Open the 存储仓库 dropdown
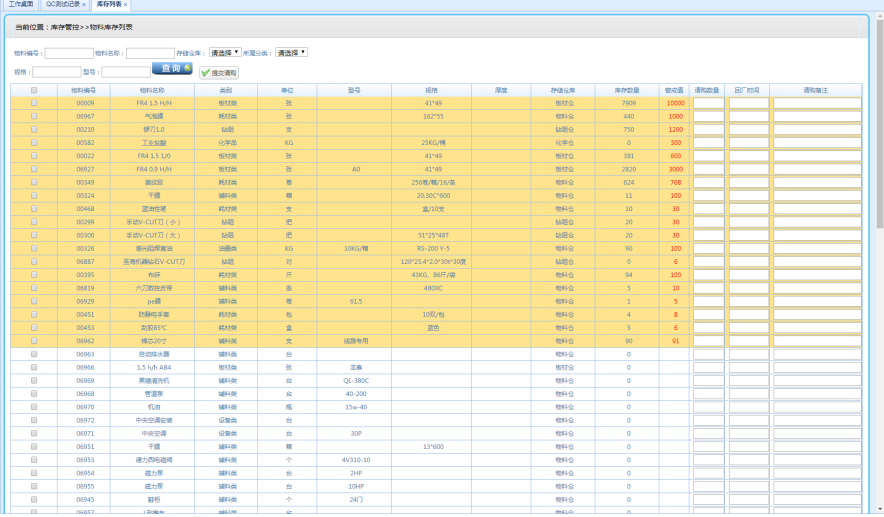The width and height of the screenshot is (884, 517). pos(224,52)
